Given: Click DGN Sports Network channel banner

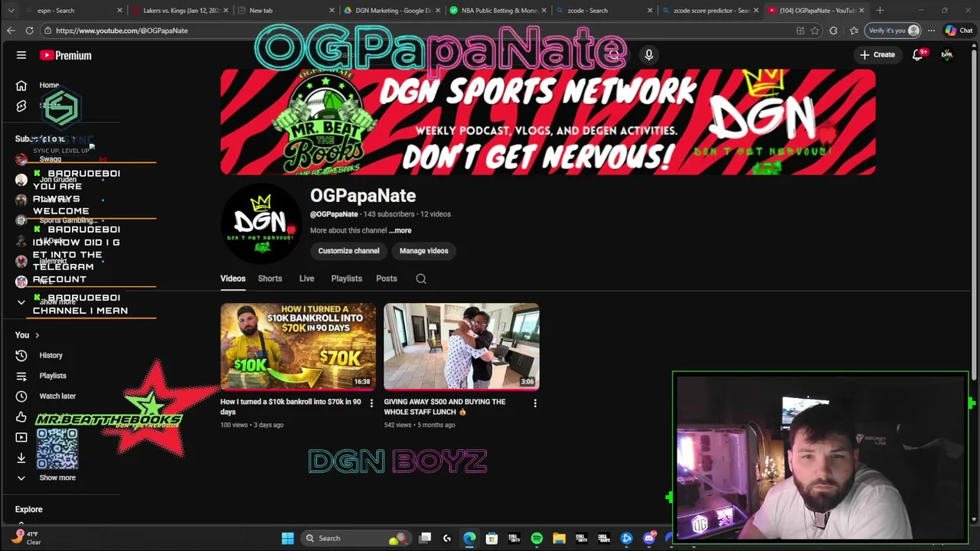Looking at the screenshot, I should (x=547, y=122).
